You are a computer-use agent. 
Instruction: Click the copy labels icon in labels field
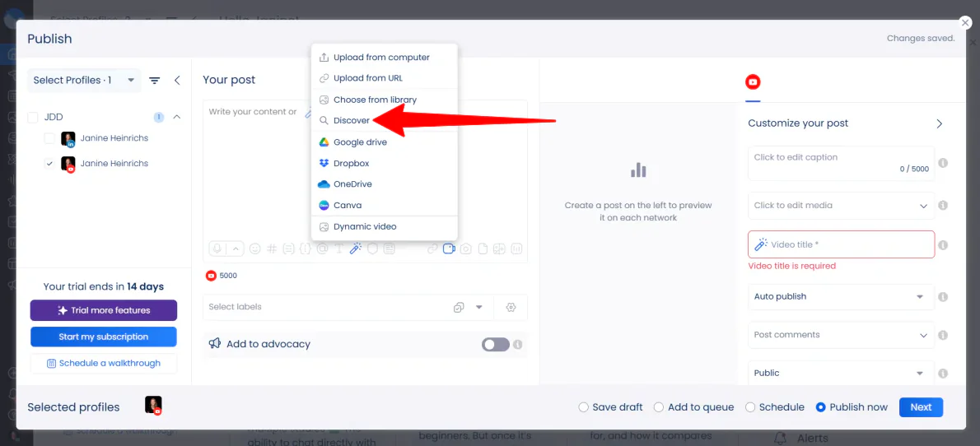(459, 307)
